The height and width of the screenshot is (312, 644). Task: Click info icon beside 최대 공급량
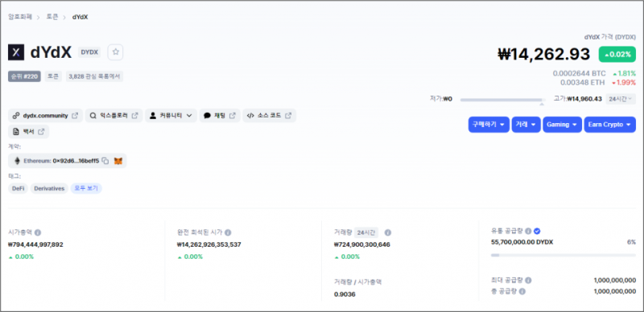point(528,281)
